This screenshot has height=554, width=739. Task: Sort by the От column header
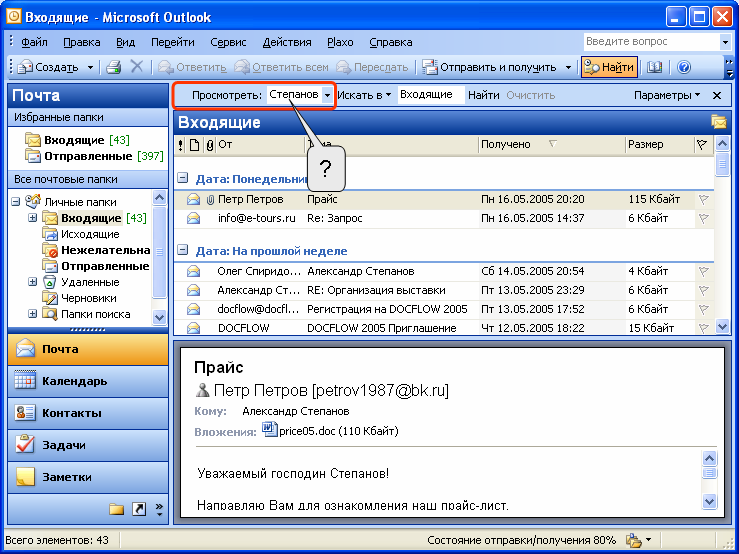click(260, 144)
